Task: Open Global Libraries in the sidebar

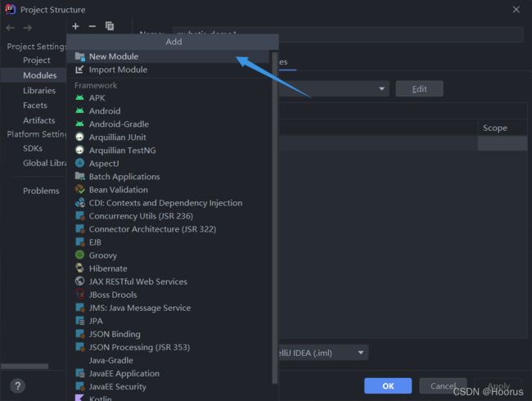Action: (44, 163)
